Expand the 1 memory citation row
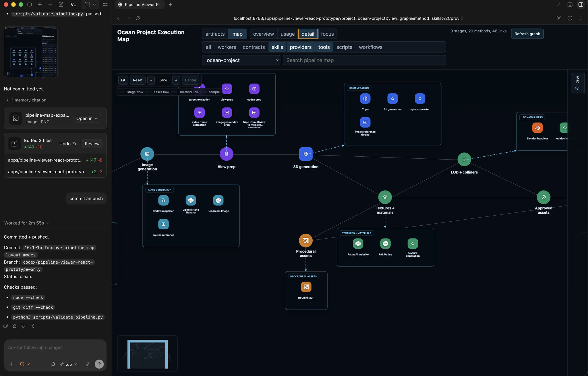This screenshot has width=588, height=376. click(x=26, y=100)
